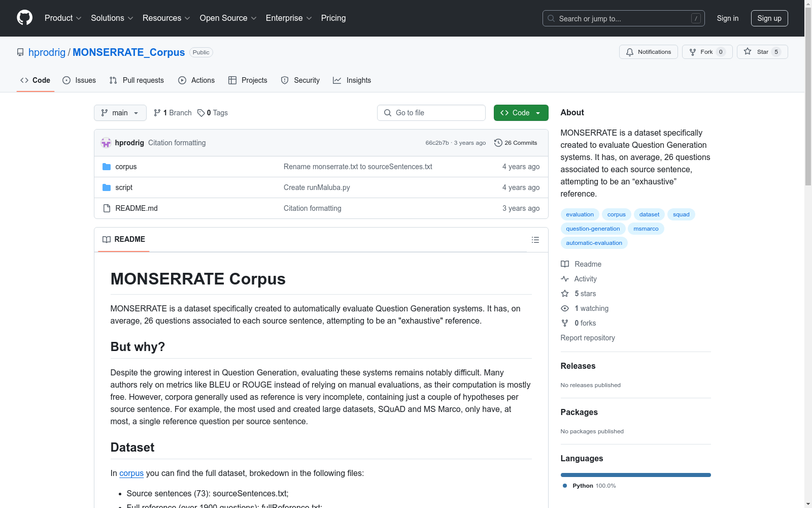Click the Report repository link
Image resolution: width=812 pixels, height=508 pixels.
(588, 338)
